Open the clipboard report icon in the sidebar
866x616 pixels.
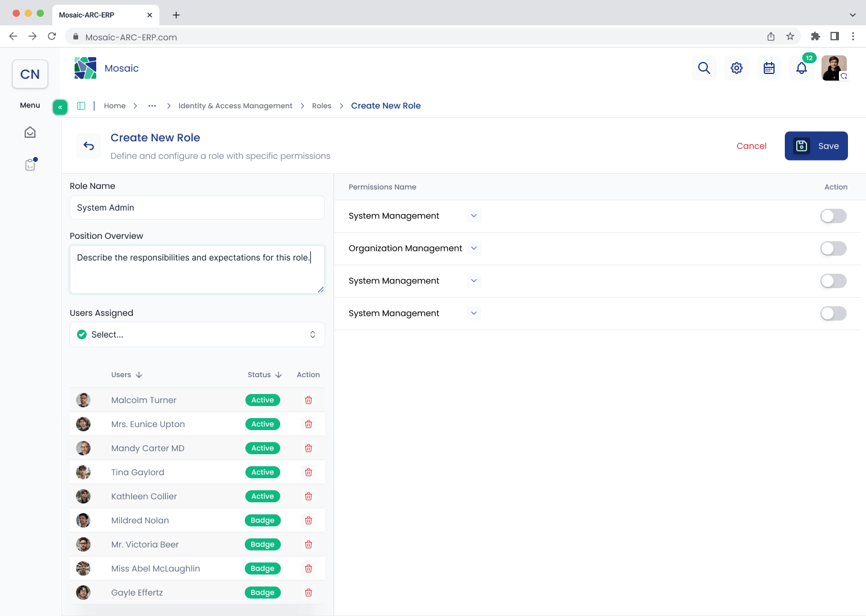[30, 164]
